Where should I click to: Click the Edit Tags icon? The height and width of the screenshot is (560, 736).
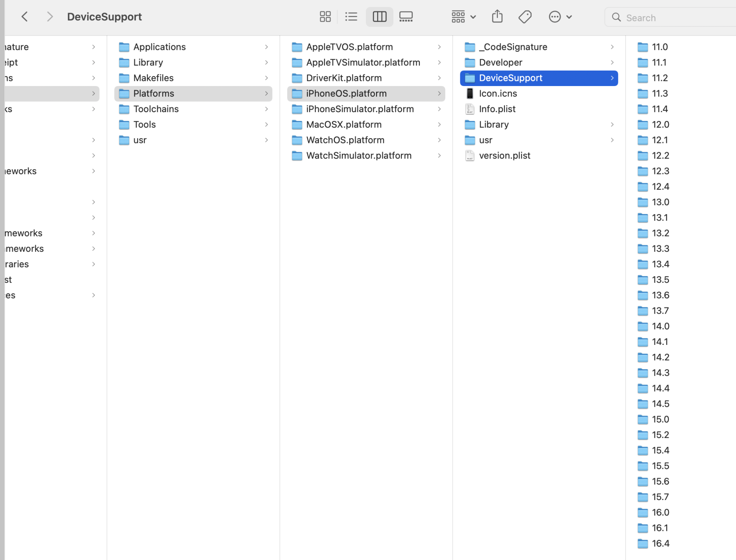pos(525,17)
